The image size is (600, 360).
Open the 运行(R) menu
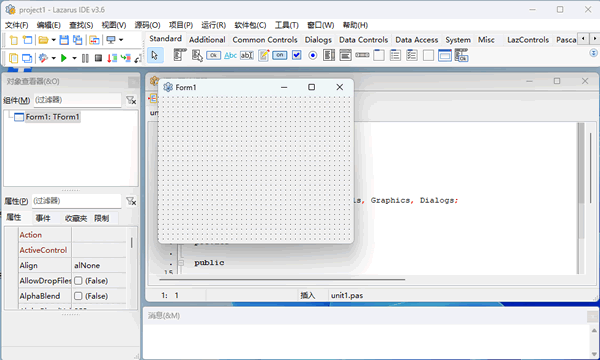[x=214, y=25]
